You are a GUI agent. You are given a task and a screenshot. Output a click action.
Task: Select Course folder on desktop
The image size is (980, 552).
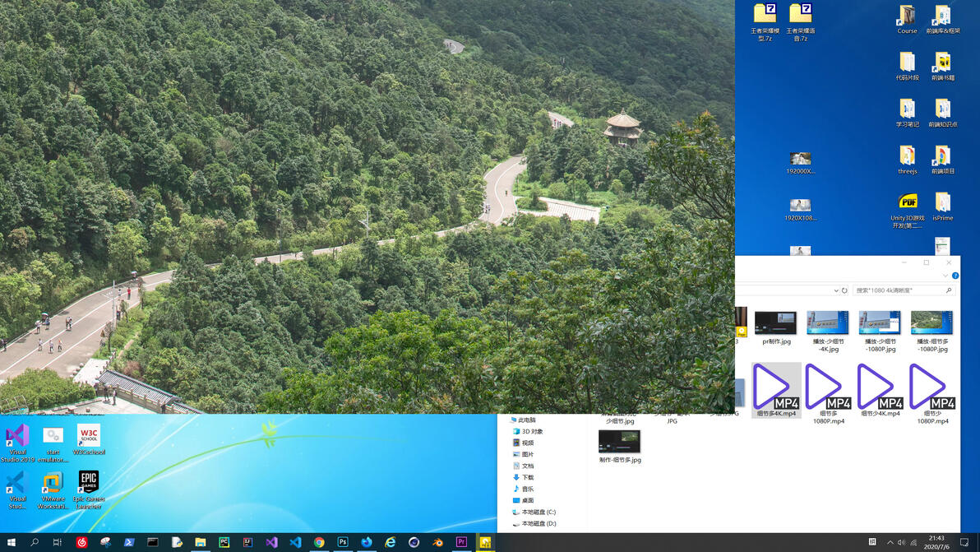(907, 20)
